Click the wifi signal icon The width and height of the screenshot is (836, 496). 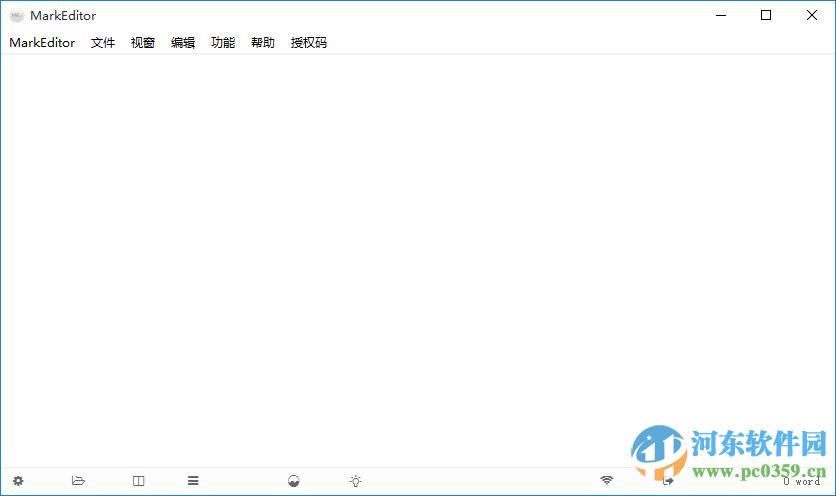(x=607, y=480)
